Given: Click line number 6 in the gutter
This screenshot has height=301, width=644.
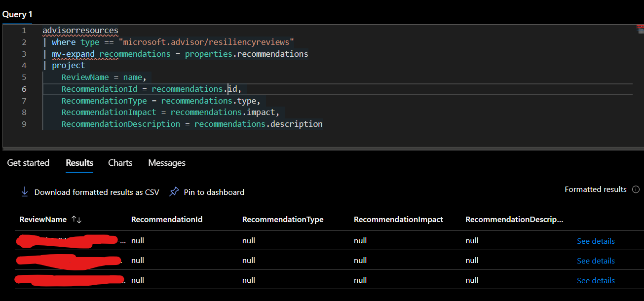Looking at the screenshot, I should coord(24,89).
